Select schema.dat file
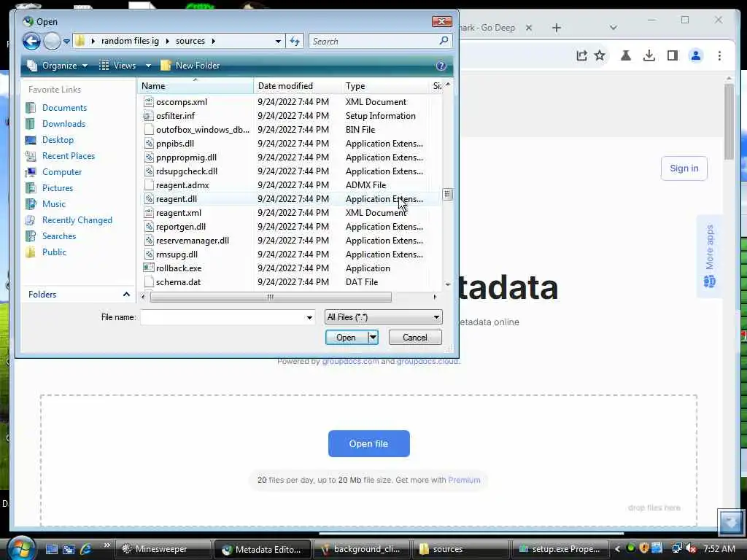 pos(178,282)
